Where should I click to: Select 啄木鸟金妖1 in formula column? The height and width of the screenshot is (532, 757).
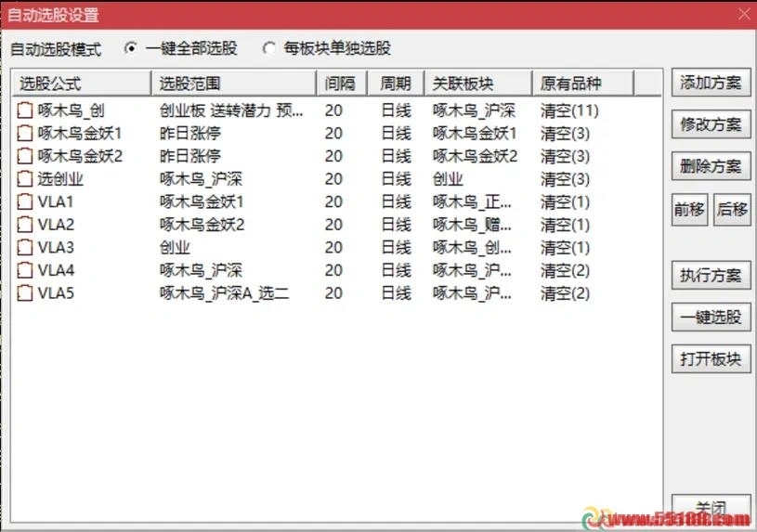(x=80, y=134)
